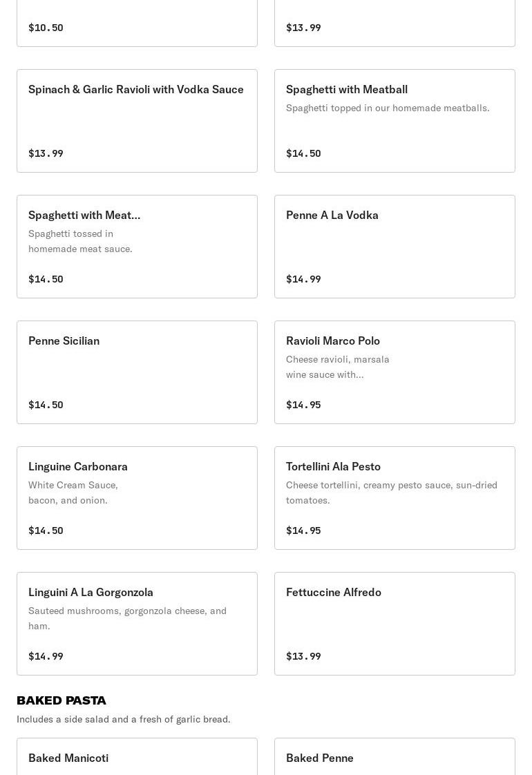The height and width of the screenshot is (775, 532).
Task: Open Linguini A La Gorgonzola
Action: pyautogui.click(x=137, y=624)
